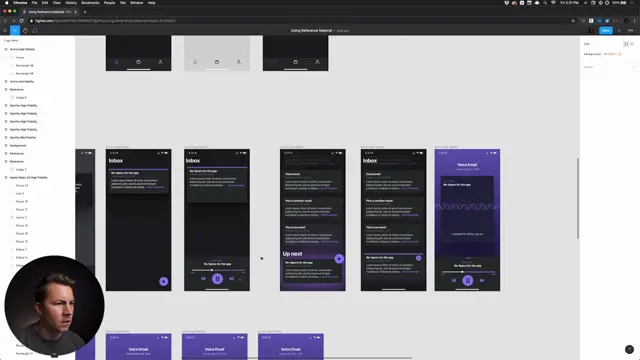Click profile tab icon in third top frame
The width and height of the screenshot is (640, 360).
pos(317,62)
